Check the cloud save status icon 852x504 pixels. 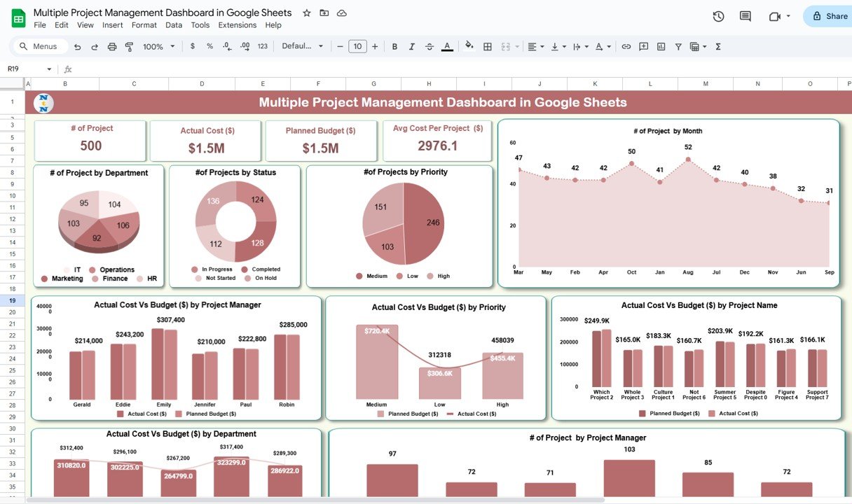[x=342, y=13]
